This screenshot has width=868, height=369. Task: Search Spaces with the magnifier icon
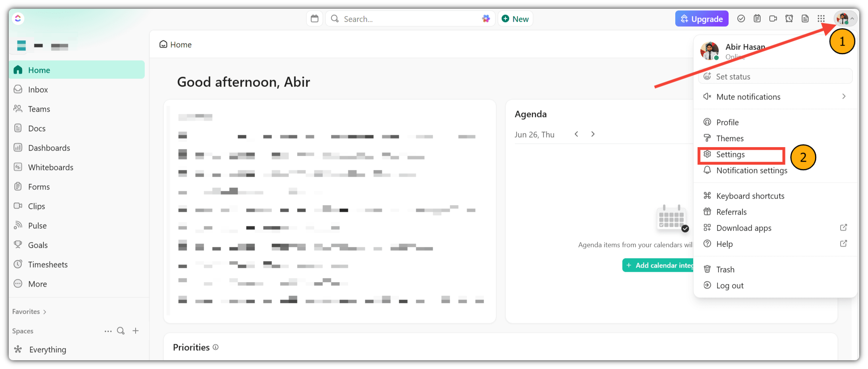tap(121, 331)
